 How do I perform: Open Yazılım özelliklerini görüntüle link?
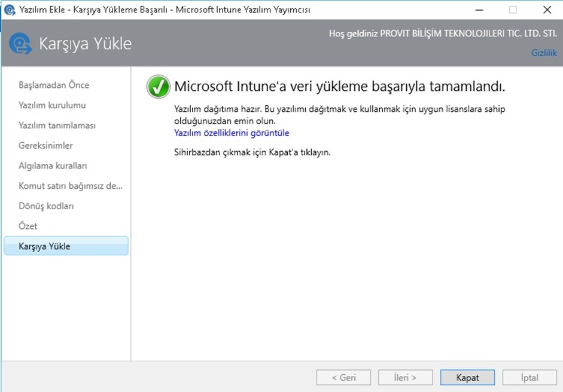(232, 133)
